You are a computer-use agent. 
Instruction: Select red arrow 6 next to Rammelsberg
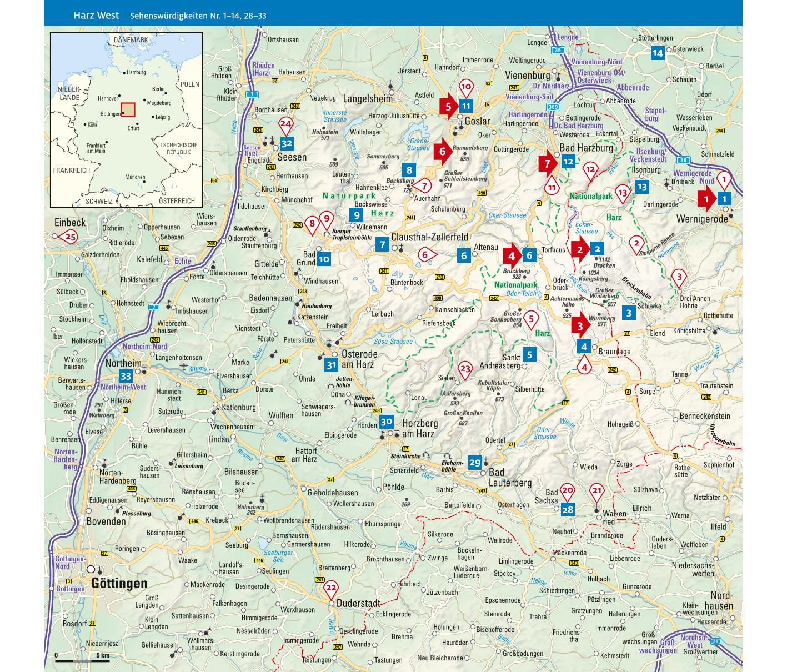pyautogui.click(x=442, y=151)
